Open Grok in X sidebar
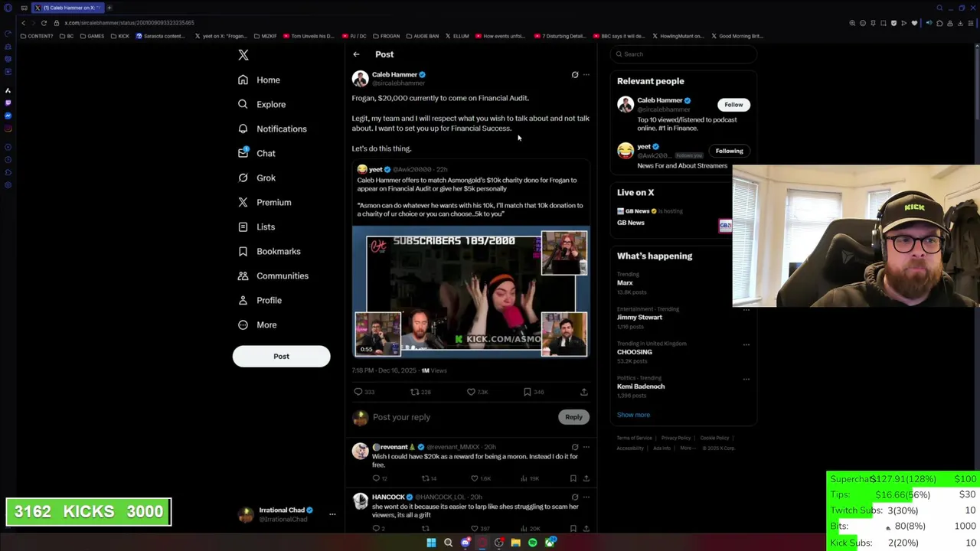This screenshot has width=980, height=551. 256,178
